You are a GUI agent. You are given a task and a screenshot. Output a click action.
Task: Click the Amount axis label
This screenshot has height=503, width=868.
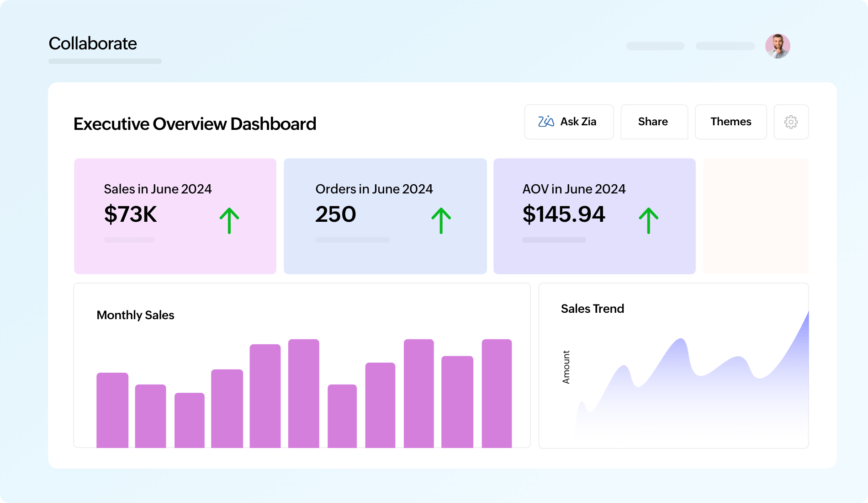point(566,367)
